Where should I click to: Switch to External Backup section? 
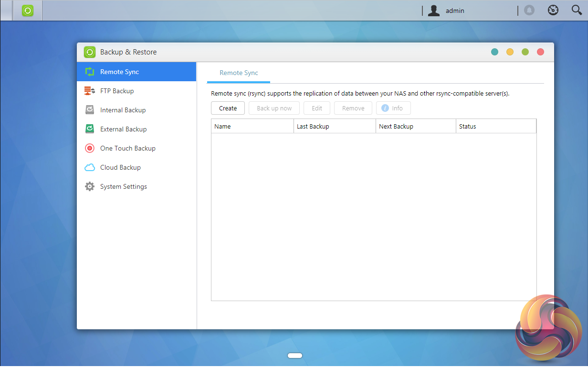(x=136, y=129)
